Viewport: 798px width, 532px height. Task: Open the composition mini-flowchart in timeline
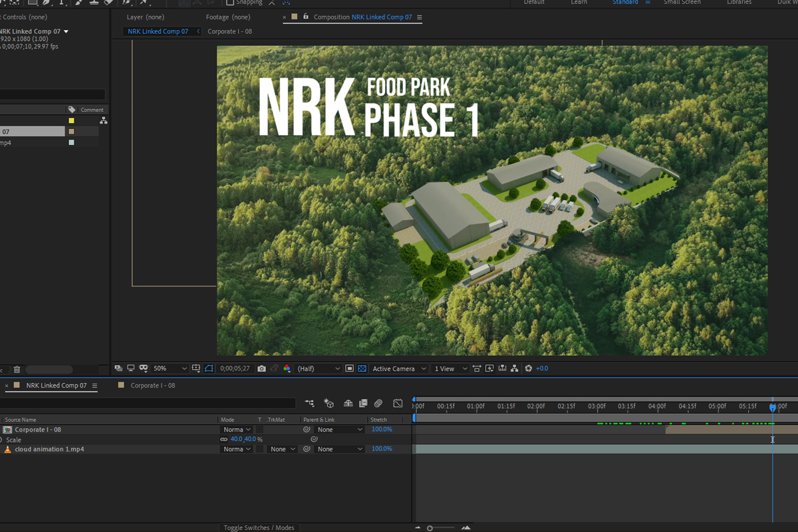pyautogui.click(x=309, y=404)
